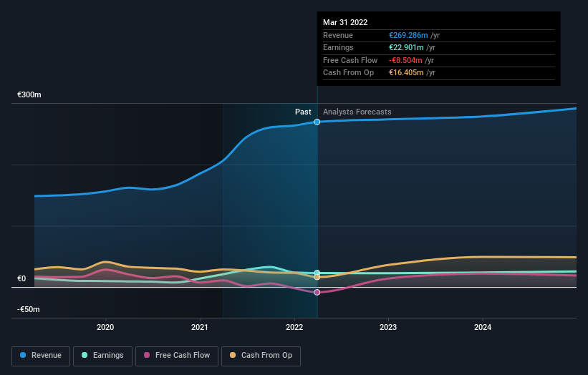
Task: Click the Free Cash Flow pink data point marker
Action: (317, 292)
